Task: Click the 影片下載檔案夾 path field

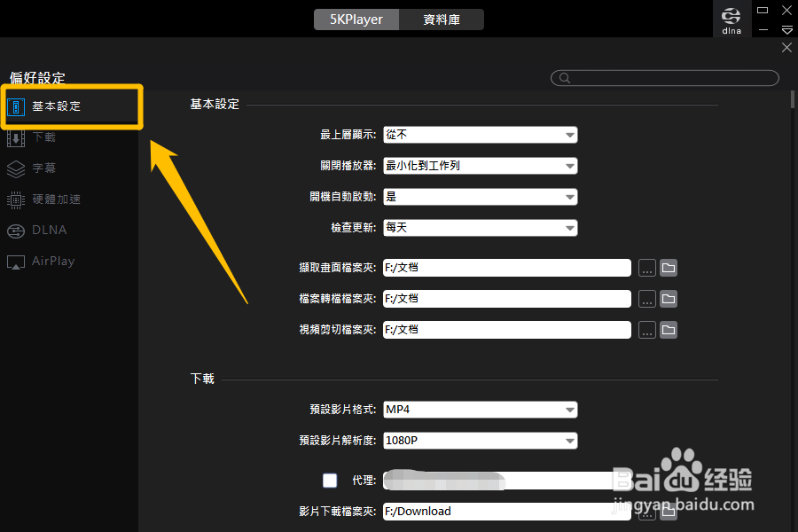Action: 507,511
